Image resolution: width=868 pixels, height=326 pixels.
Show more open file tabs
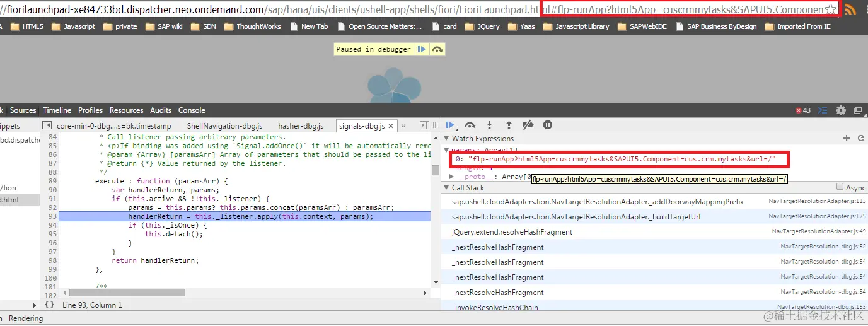[404, 125]
